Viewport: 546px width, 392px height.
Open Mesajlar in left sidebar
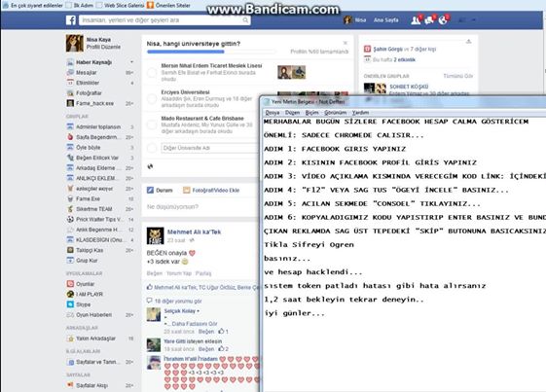(87, 72)
